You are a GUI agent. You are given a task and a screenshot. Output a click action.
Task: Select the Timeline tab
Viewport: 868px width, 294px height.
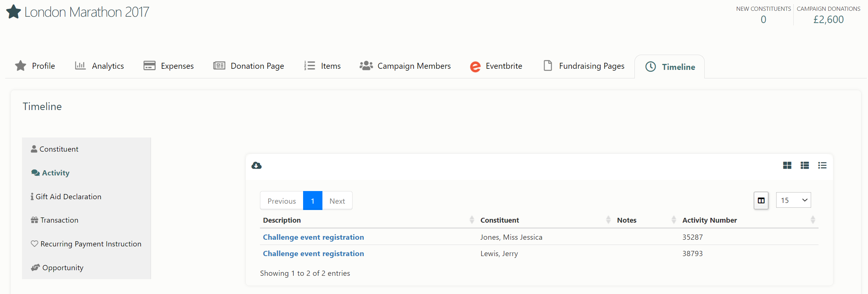coord(669,67)
